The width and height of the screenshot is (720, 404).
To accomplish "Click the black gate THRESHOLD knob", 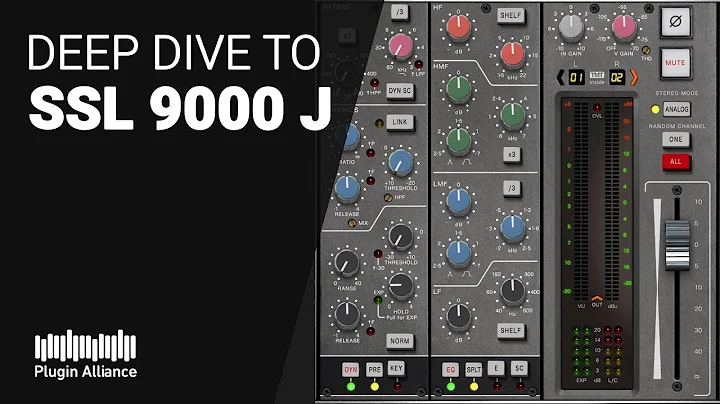I will point(401,237).
